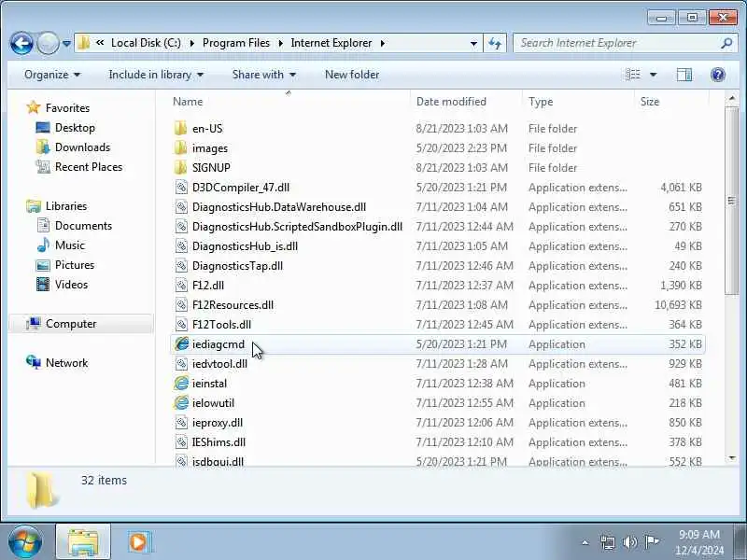Open the address bar history dropdown
Screen dimensions: 747x560
(473, 43)
